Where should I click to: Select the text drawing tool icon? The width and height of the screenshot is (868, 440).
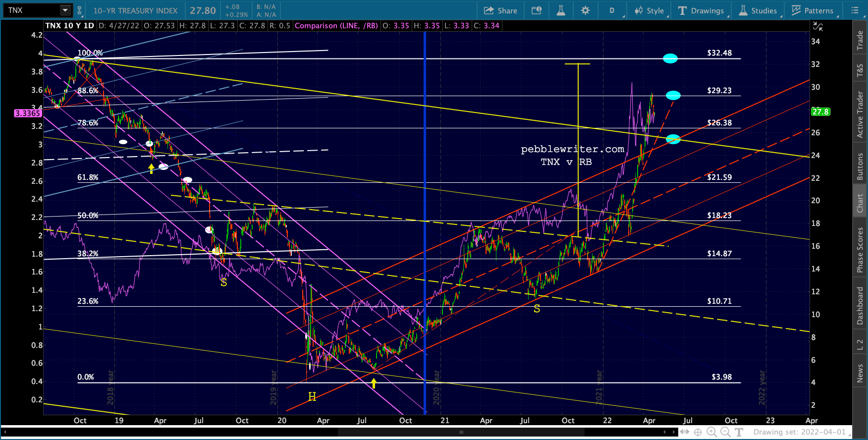(739, 432)
